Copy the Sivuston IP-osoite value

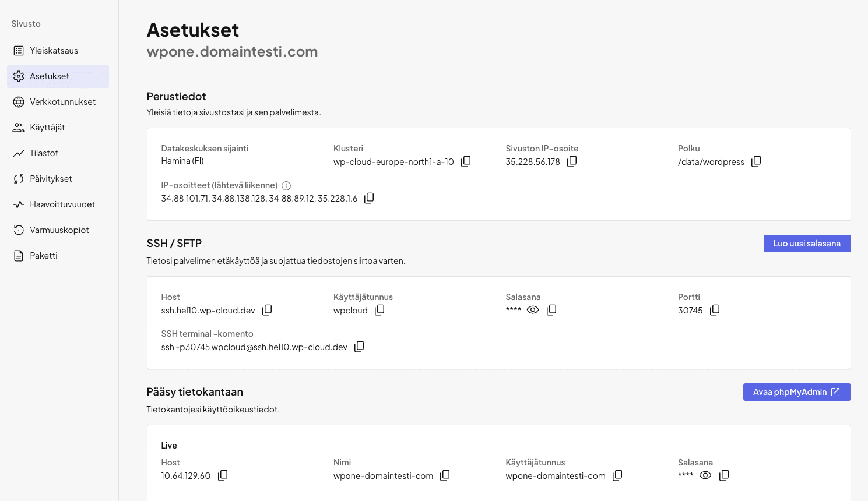[572, 161]
